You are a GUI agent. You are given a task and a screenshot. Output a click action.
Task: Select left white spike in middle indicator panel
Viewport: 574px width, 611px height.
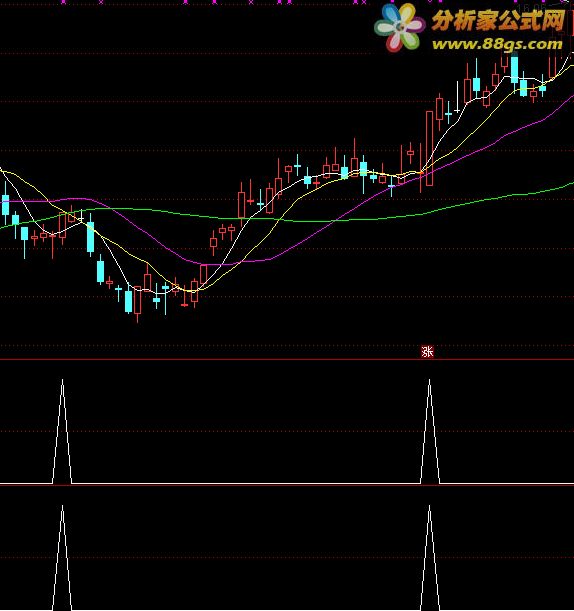pyautogui.click(x=62, y=431)
